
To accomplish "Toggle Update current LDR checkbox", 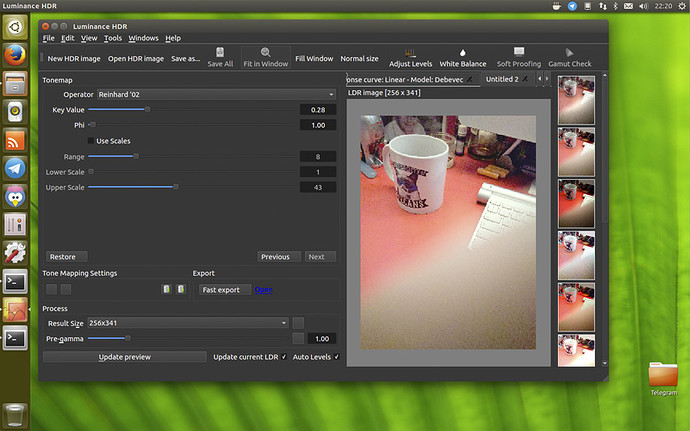I will coord(284,357).
